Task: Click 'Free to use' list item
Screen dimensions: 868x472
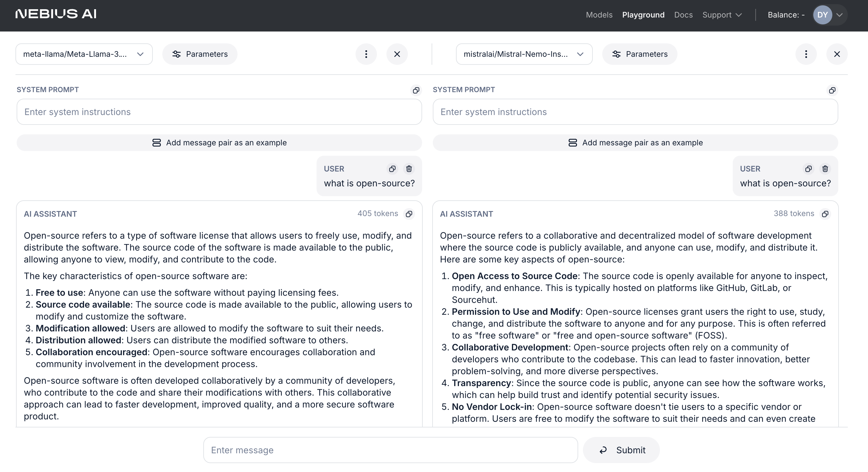Action: click(187, 292)
